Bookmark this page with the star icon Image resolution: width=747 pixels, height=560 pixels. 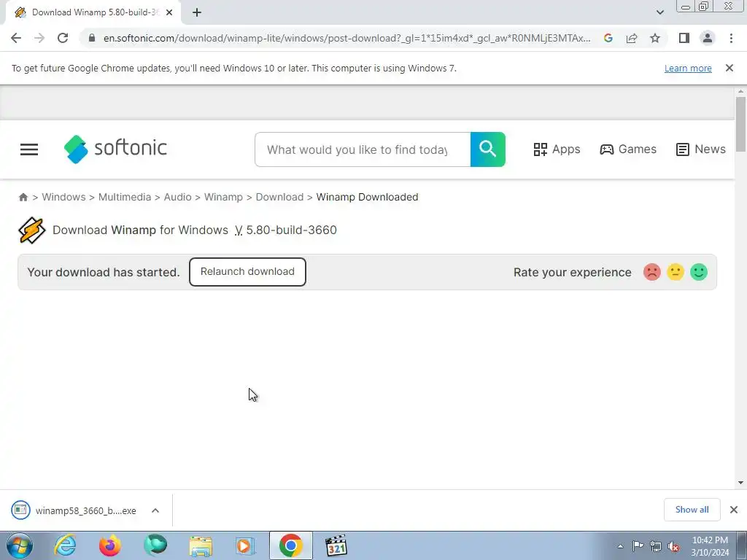pos(655,38)
